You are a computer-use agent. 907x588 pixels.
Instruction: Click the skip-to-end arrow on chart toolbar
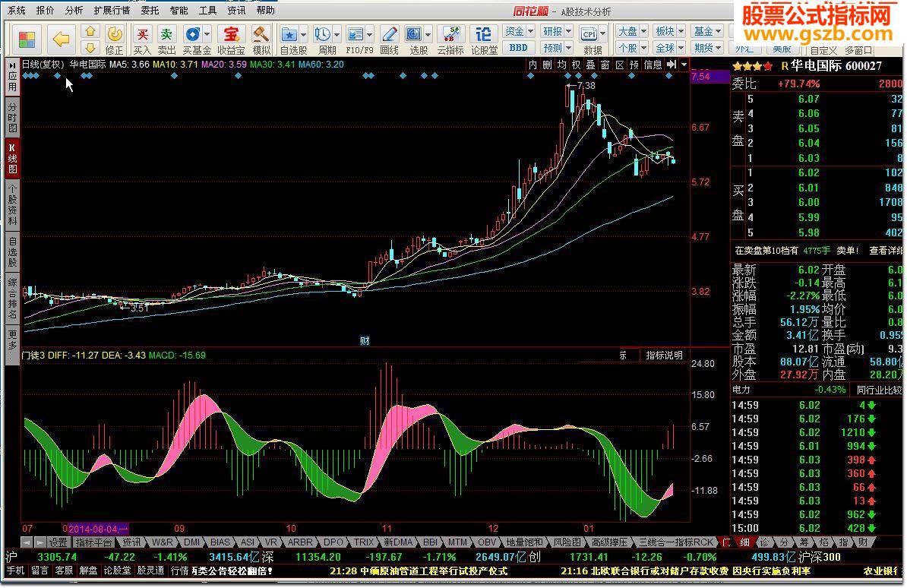click(671, 65)
